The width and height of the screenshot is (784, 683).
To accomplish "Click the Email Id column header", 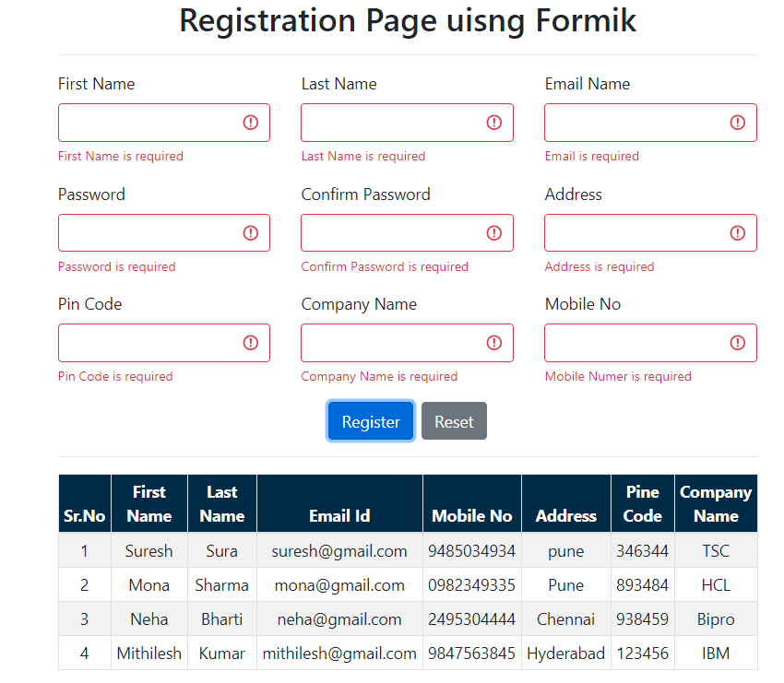I will [339, 503].
